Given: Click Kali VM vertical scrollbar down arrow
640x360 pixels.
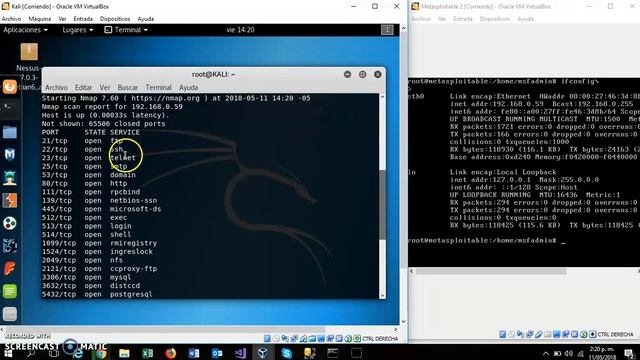Looking at the screenshot, I should point(403,322).
